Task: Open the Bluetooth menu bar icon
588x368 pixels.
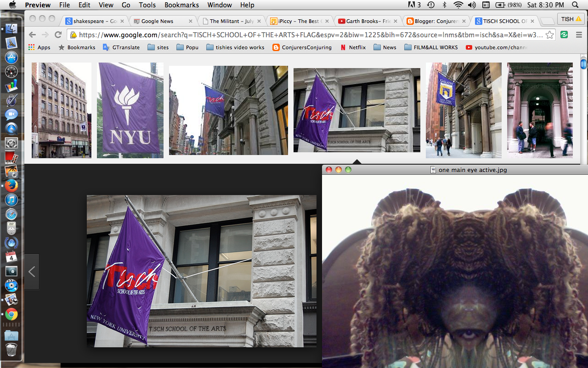Action: click(444, 5)
